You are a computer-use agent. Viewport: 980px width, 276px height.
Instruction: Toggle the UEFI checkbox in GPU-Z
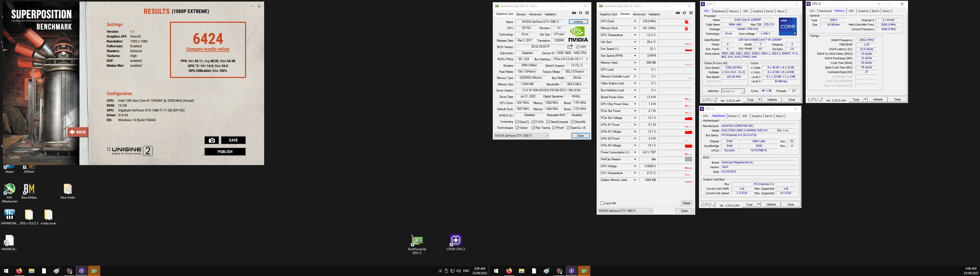point(578,47)
